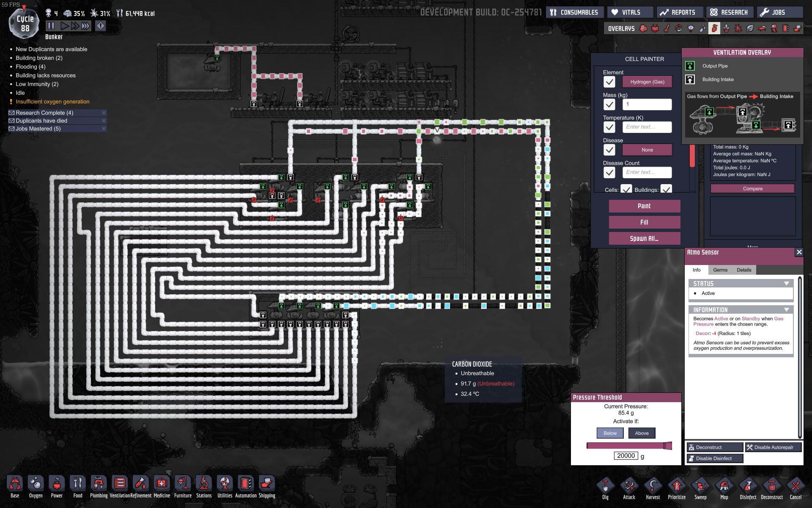Collapse the STATUS section
This screenshot has width=812, height=508.
[x=786, y=284]
